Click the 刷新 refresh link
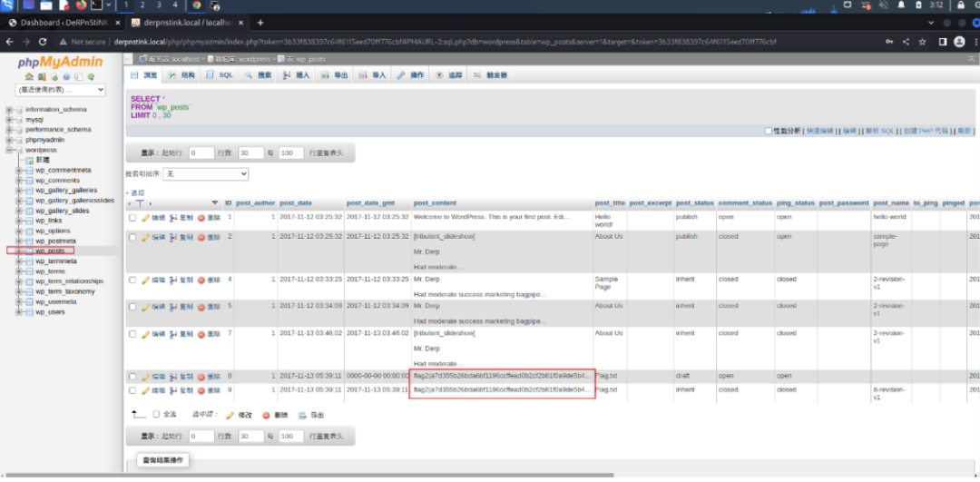 click(963, 132)
